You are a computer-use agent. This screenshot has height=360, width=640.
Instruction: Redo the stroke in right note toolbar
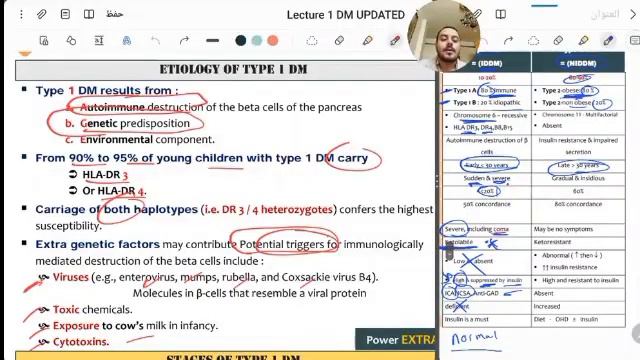(509, 41)
